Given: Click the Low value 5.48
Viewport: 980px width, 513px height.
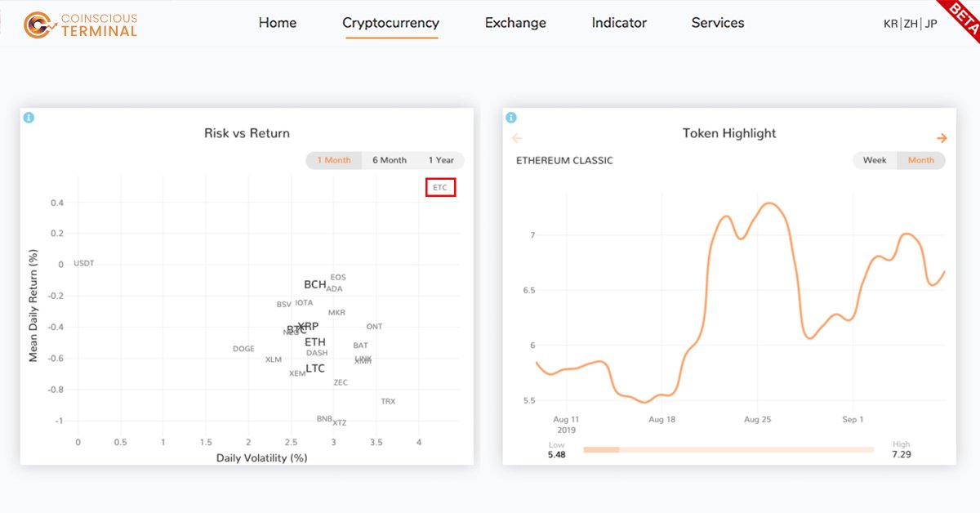Looking at the screenshot, I should 557,454.
